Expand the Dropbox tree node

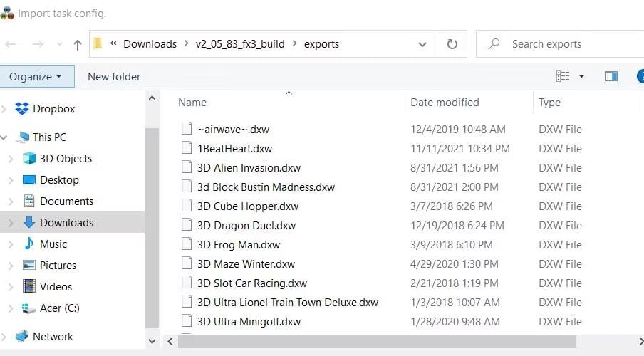[4, 109]
